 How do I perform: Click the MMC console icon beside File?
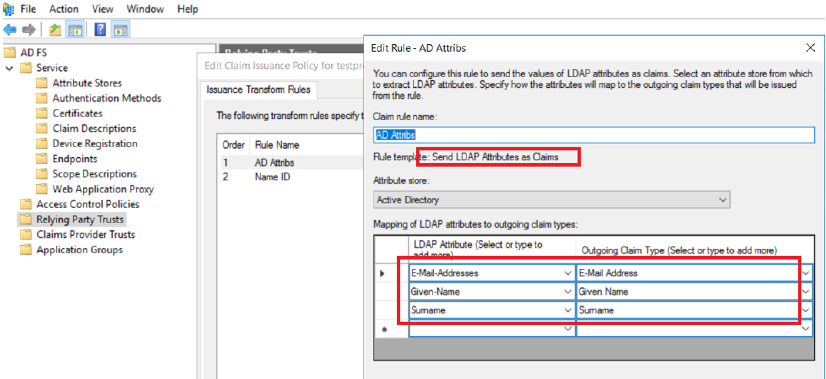[x=8, y=9]
